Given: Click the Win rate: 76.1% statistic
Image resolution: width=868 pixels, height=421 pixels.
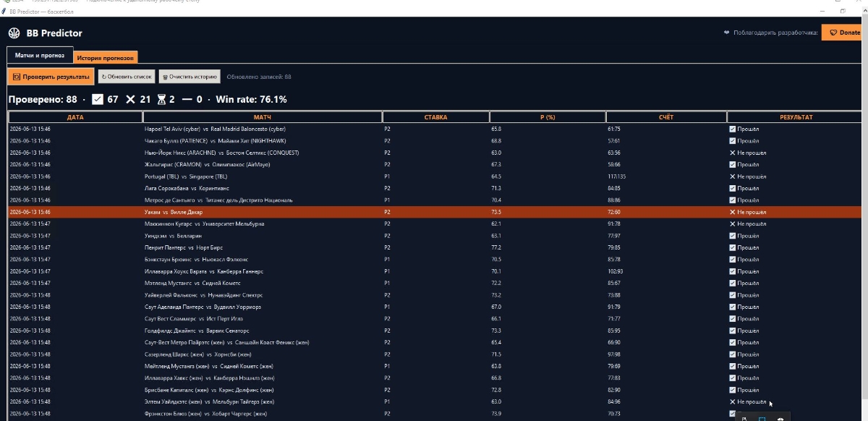Looking at the screenshot, I should 250,99.
